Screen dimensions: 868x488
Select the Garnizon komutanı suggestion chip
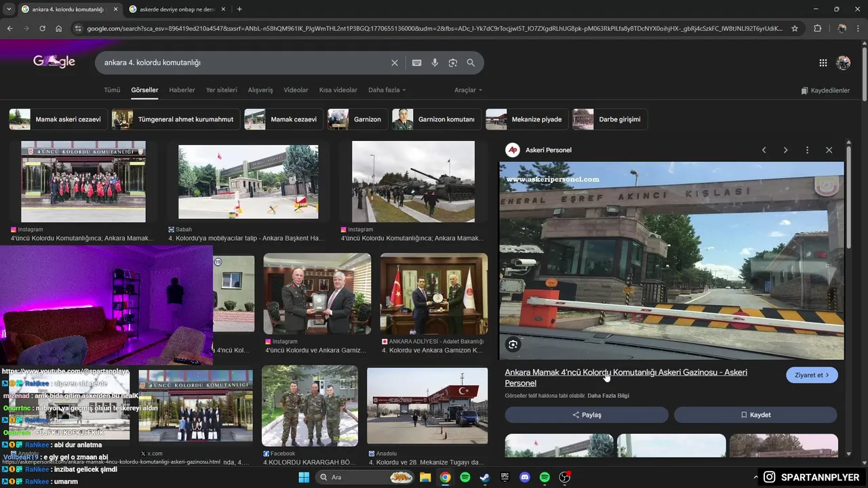(437, 119)
